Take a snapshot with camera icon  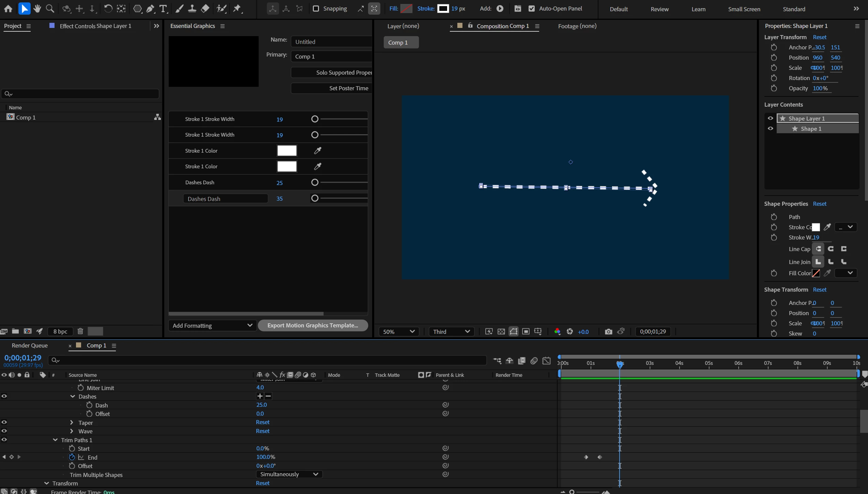608,331
